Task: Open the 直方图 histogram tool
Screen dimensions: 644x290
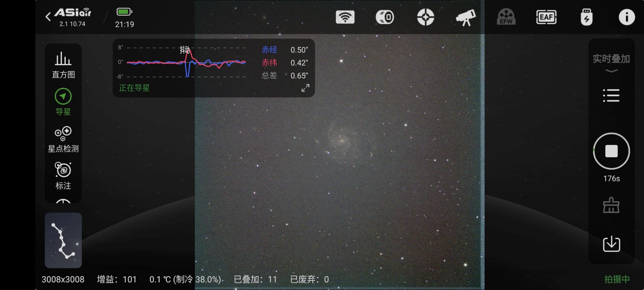Action: (63, 65)
